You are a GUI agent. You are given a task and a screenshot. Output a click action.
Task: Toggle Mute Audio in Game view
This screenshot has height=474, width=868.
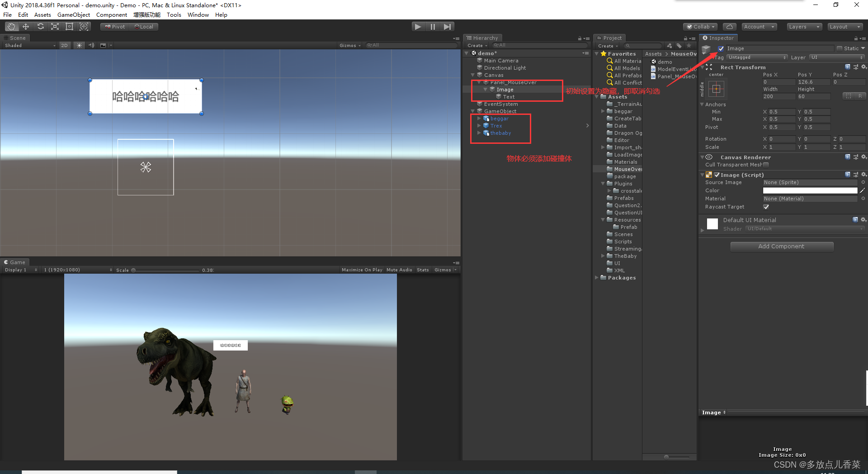[399, 270]
